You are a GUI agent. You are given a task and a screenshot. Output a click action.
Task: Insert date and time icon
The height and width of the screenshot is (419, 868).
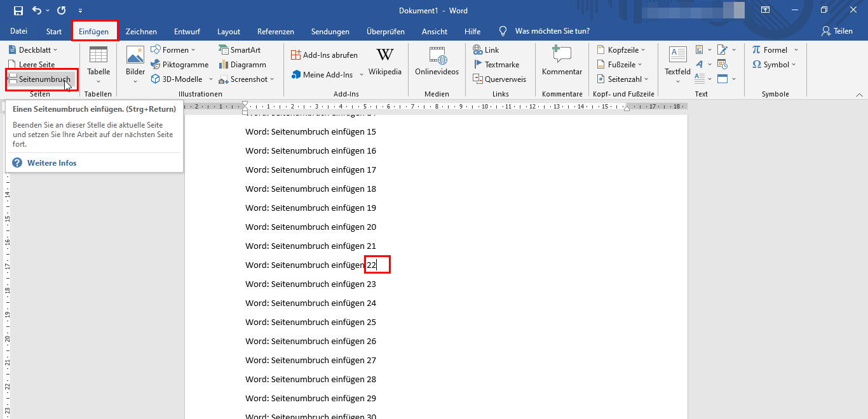(x=722, y=64)
